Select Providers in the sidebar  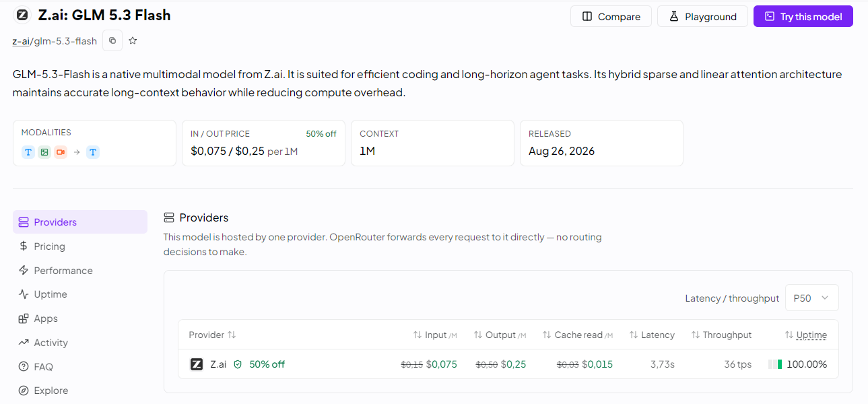tap(80, 222)
